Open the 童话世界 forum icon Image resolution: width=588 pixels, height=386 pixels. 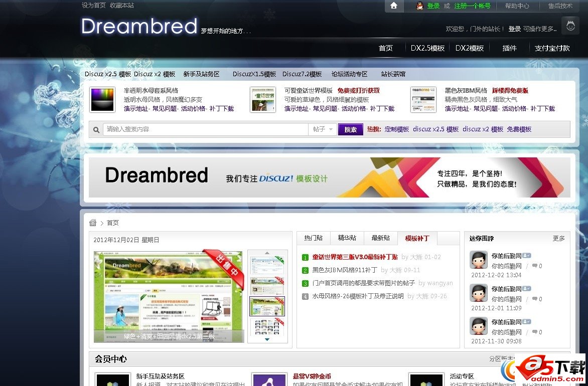[x=263, y=100]
